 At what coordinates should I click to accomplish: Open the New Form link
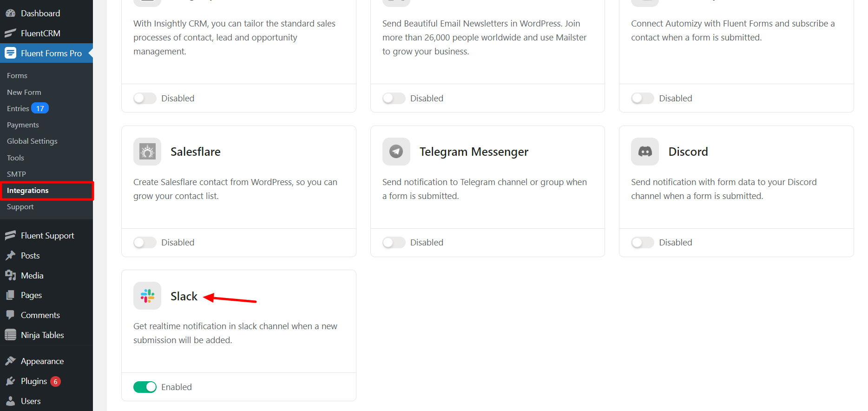coord(24,92)
